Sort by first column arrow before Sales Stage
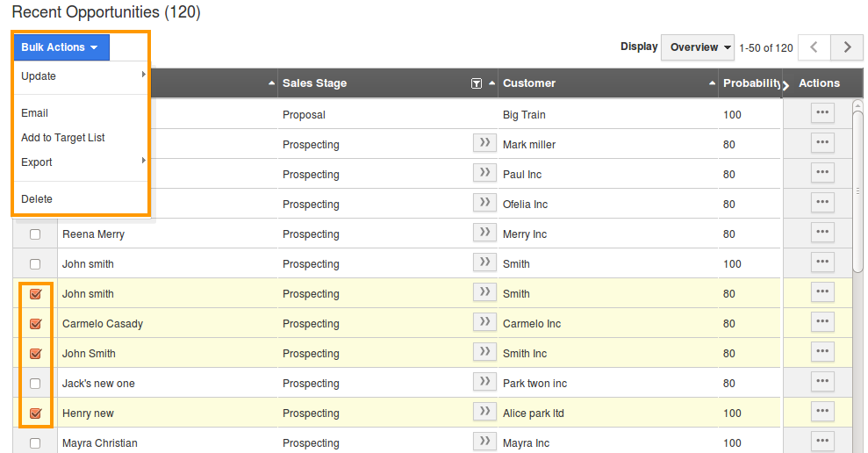Screen dimensions: 868x453 (x=271, y=83)
